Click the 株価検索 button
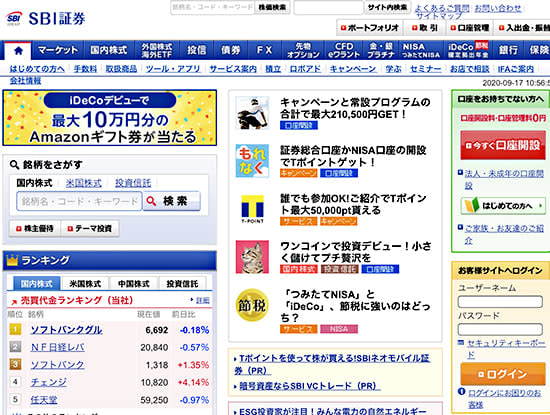Viewport: 550px width, 415px height. 272,7
